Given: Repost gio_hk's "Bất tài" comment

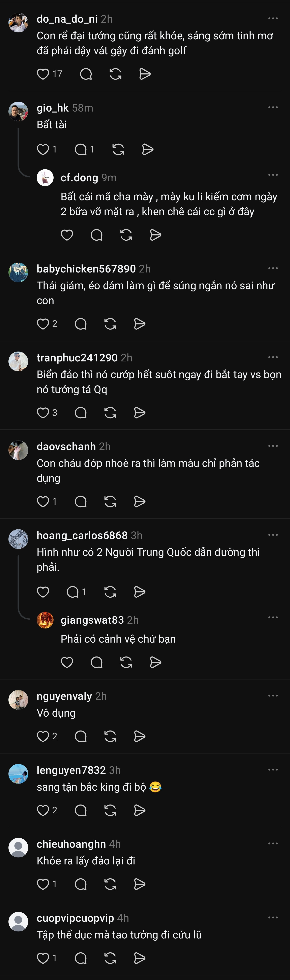Looking at the screenshot, I should tap(118, 149).
